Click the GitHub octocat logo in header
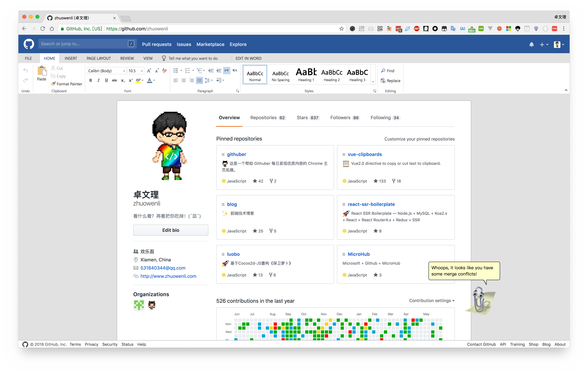The width and height of the screenshot is (588, 374). (29, 44)
